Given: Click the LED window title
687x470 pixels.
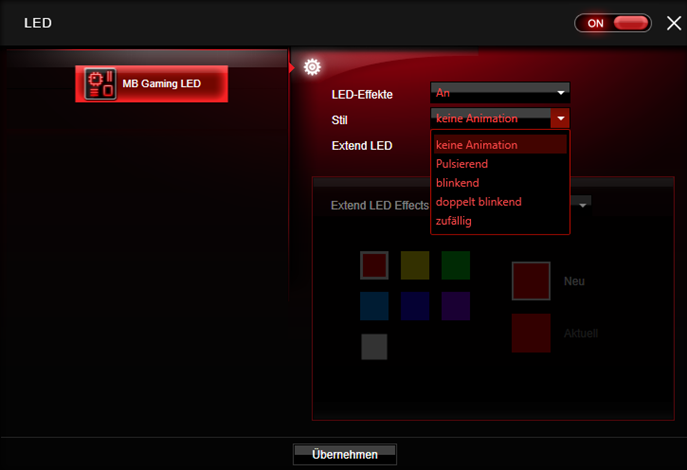Looking at the screenshot, I should point(38,23).
